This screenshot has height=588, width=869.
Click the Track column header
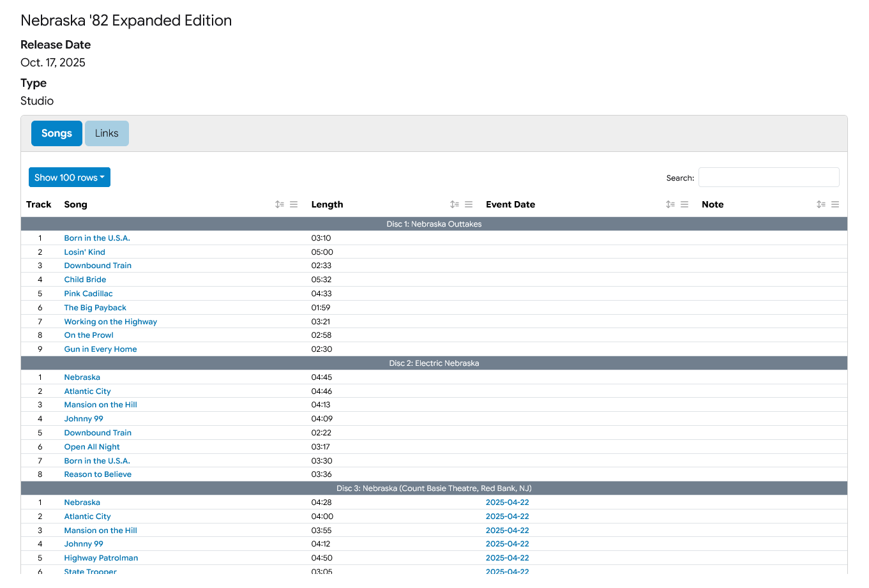point(39,204)
